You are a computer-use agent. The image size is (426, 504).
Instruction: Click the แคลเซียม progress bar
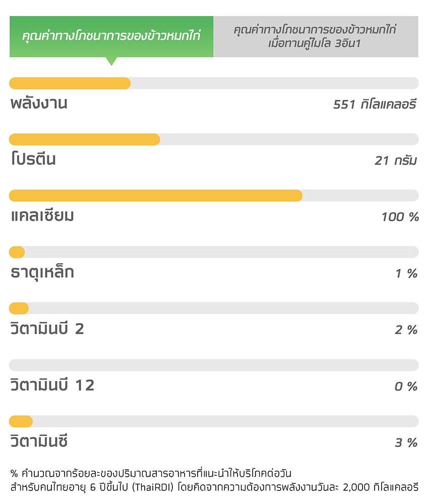click(214, 196)
